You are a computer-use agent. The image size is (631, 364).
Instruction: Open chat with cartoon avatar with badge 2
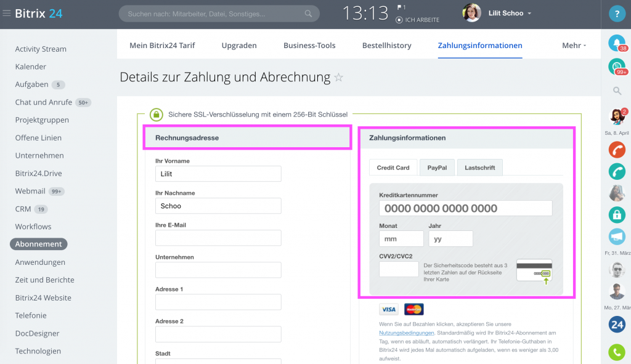pos(616,117)
